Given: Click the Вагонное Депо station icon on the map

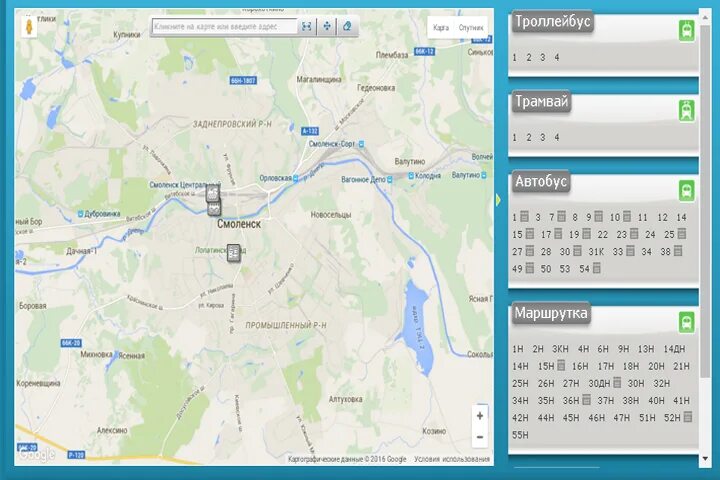Looking at the screenshot, I should [390, 180].
